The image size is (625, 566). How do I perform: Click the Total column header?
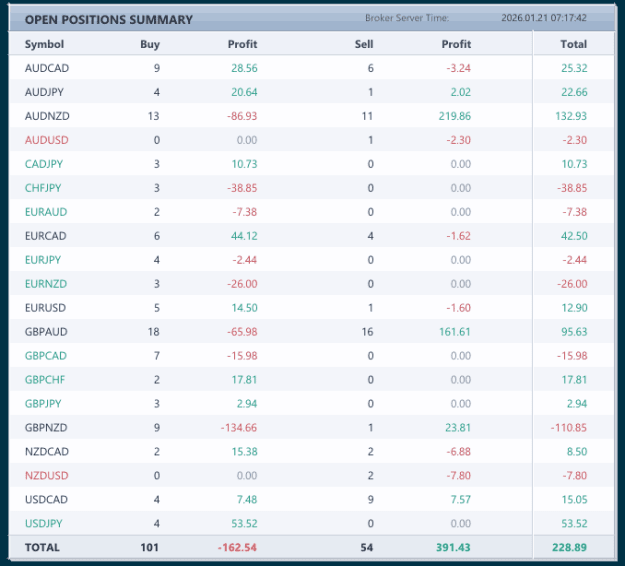(x=574, y=44)
